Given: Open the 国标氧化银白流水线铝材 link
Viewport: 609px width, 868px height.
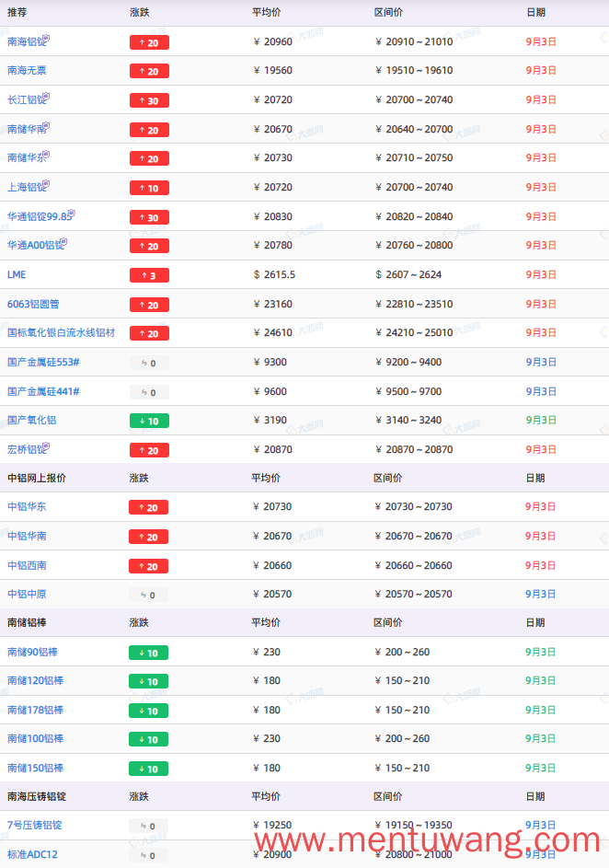Looking at the screenshot, I should (61, 332).
